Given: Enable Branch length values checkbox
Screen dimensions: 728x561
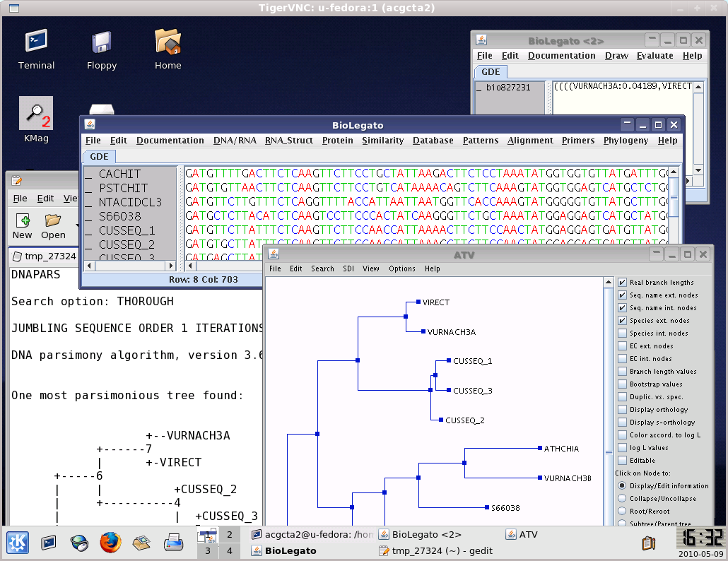Looking at the screenshot, I should click(622, 372).
